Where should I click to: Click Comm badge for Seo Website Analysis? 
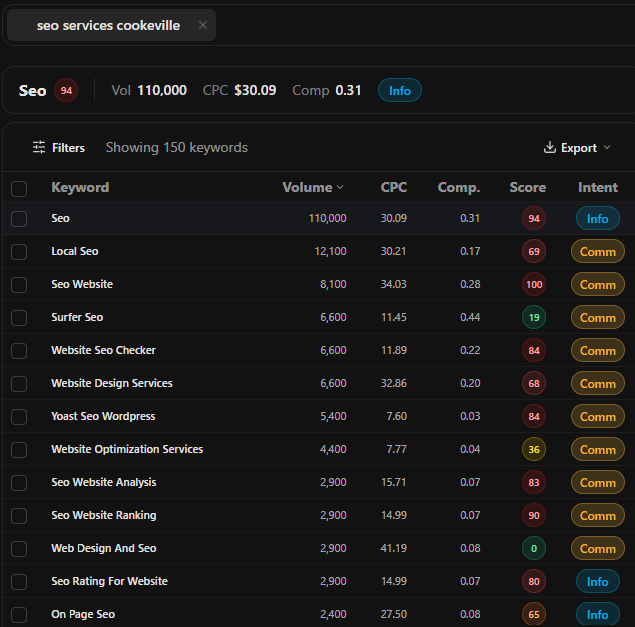click(x=598, y=482)
